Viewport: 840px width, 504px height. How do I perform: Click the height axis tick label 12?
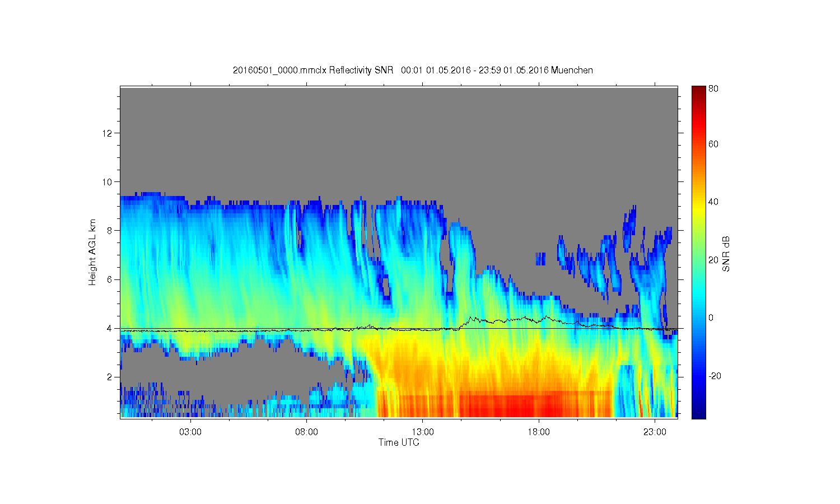[x=108, y=133]
